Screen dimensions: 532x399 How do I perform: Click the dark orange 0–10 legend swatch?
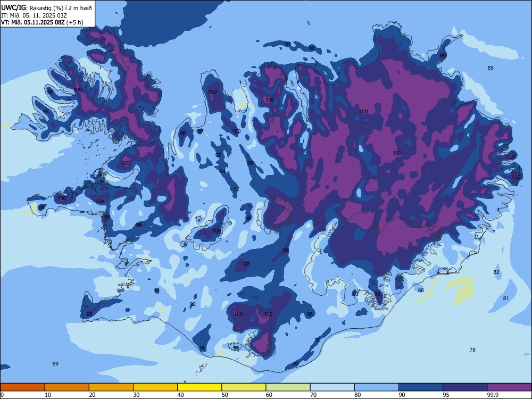(22, 387)
